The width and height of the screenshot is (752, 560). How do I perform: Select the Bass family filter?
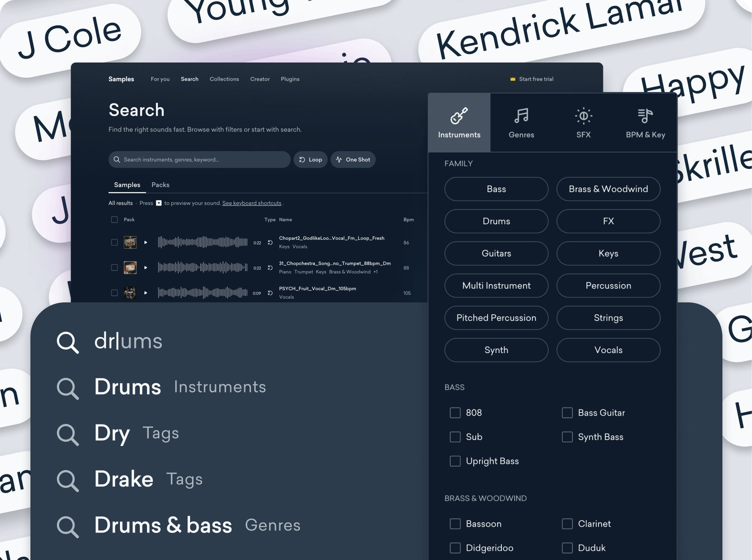click(x=496, y=189)
